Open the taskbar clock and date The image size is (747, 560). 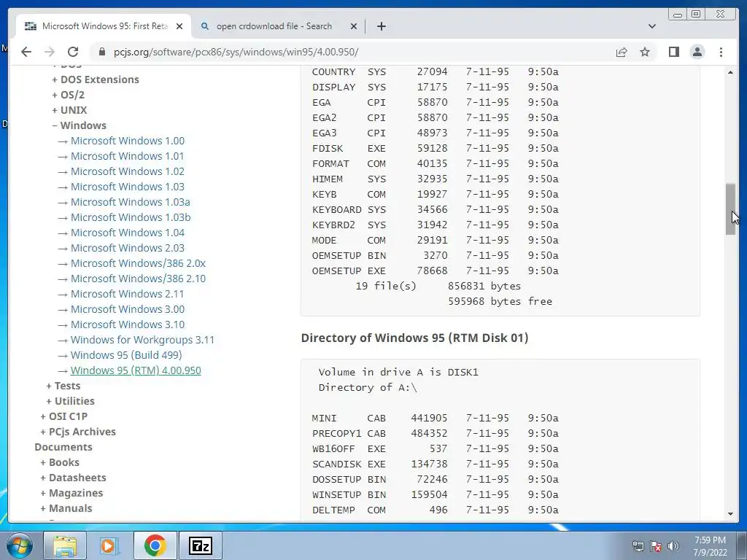pyautogui.click(x=710, y=546)
